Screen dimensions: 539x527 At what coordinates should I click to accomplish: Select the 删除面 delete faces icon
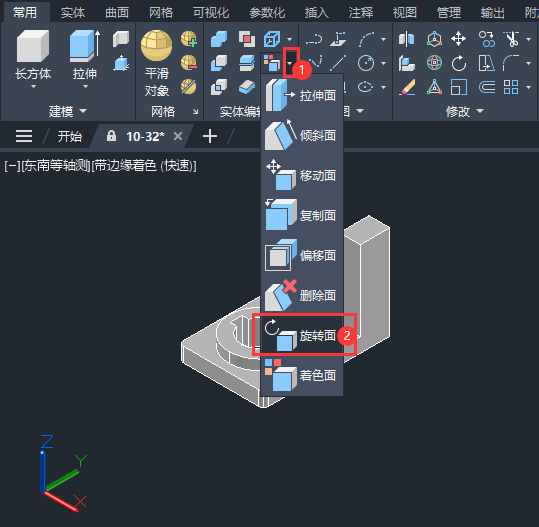[x=280, y=295]
